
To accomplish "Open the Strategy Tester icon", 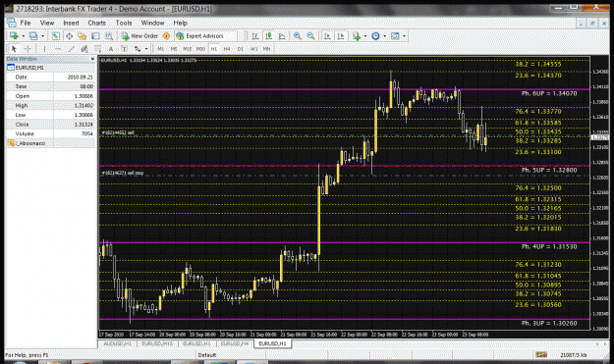I will point(109,36).
